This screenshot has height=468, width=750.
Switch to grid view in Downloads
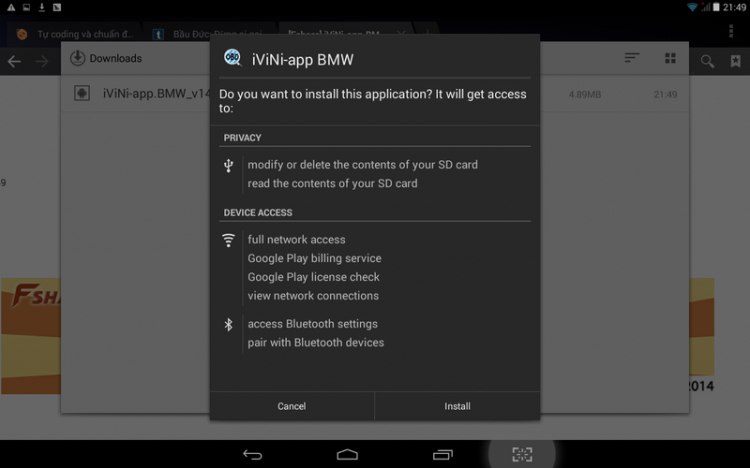tap(670, 58)
